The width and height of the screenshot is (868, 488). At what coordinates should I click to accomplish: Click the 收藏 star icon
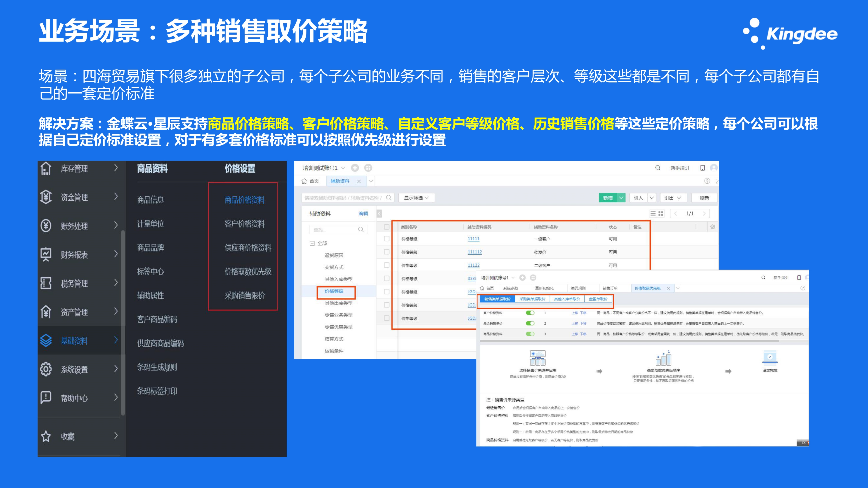tap(46, 436)
